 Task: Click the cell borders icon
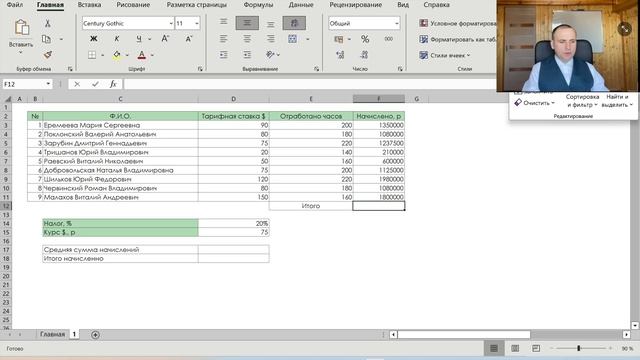[92, 55]
